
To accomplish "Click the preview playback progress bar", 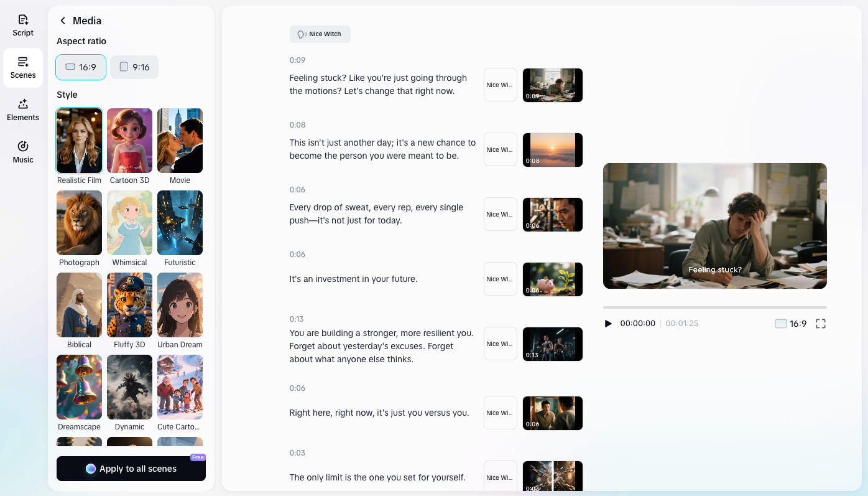I will tap(715, 307).
